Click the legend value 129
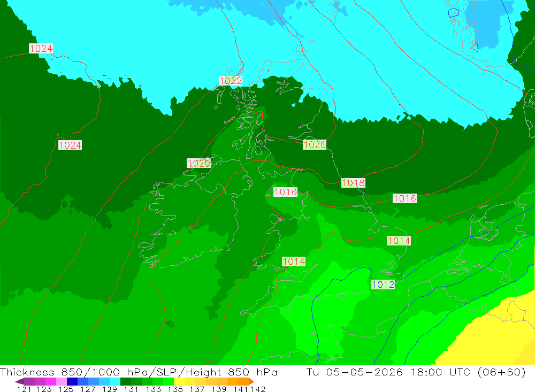 tap(110, 389)
